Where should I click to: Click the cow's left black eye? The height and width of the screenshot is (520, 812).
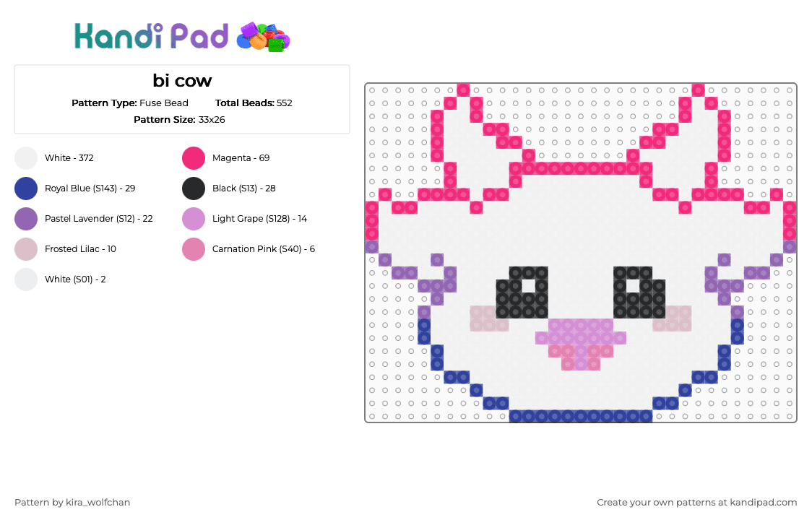click(x=522, y=292)
